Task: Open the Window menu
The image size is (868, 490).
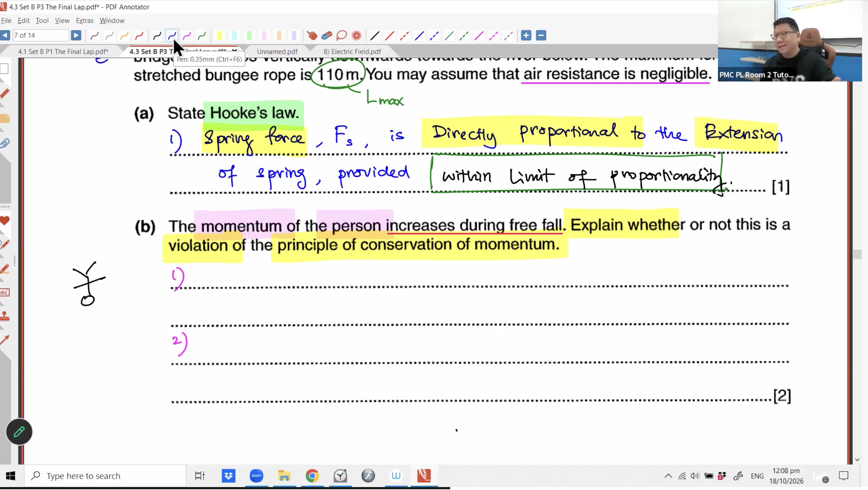Action: [x=112, y=21]
